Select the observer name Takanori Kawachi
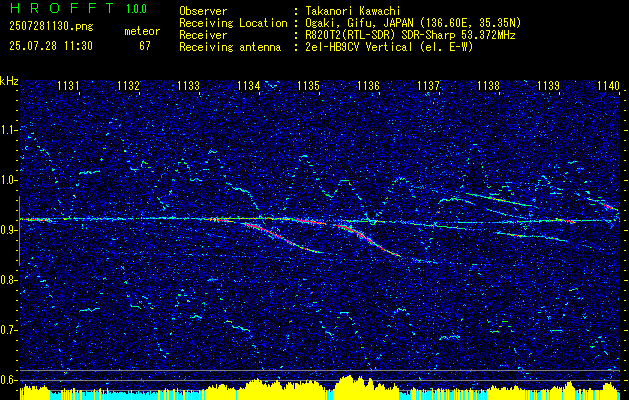Screen dimensions: 629x400 pyautogui.click(x=353, y=11)
